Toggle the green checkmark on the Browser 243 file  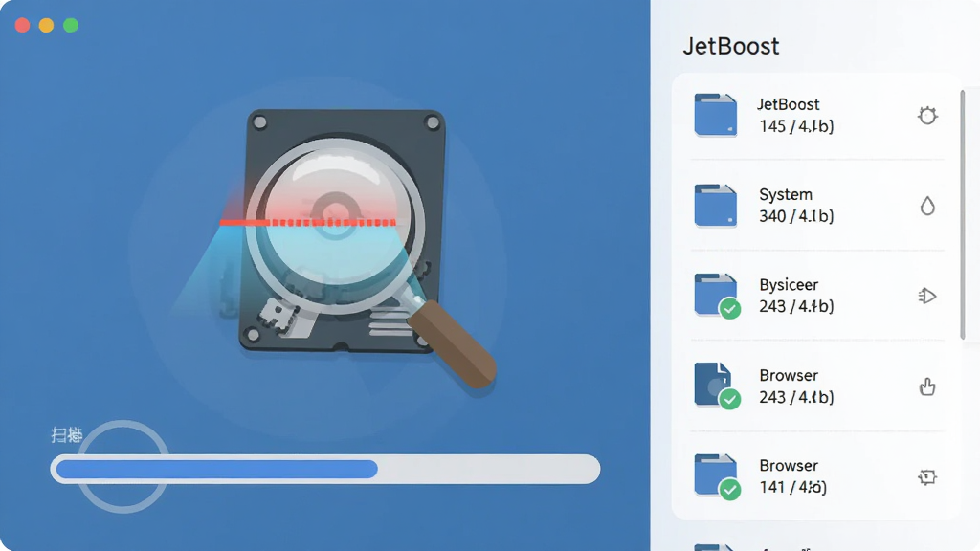[729, 399]
